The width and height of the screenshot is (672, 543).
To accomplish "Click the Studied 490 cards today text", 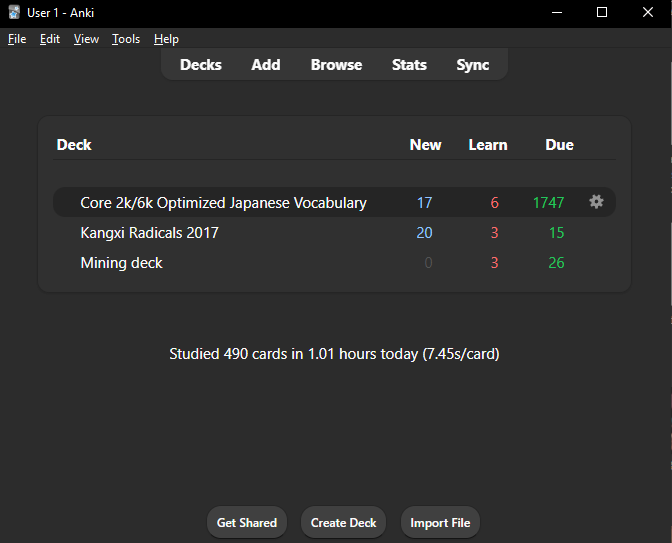I will point(334,354).
